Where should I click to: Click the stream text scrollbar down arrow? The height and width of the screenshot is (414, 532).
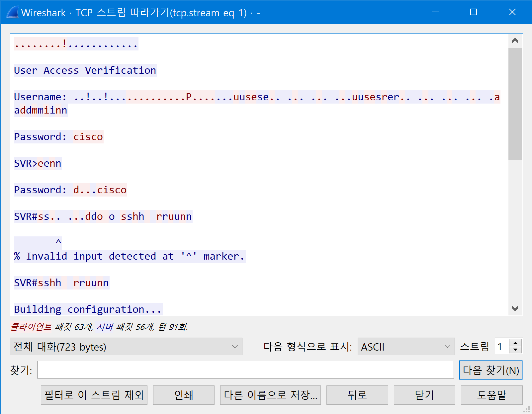coord(515,308)
